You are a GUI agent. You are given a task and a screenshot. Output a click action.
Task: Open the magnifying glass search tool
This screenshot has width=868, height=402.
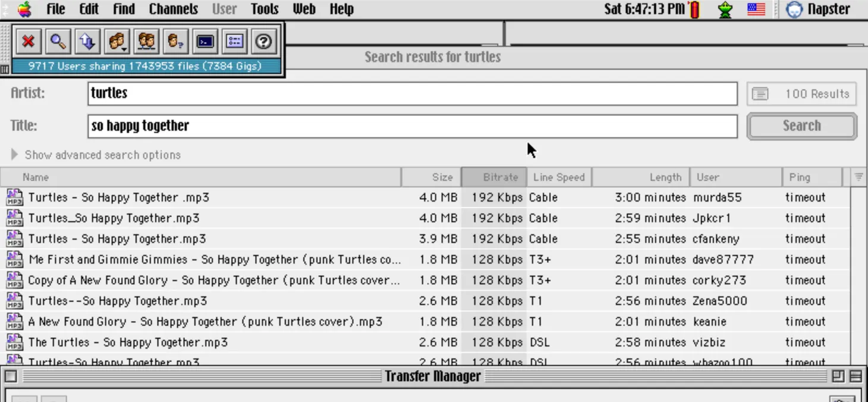click(x=58, y=41)
